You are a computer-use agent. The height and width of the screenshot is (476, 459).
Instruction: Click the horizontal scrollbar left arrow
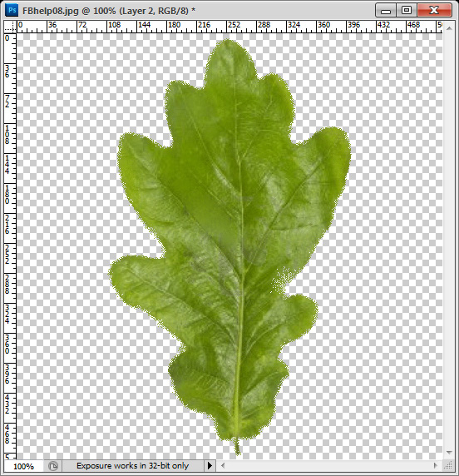tap(223, 465)
